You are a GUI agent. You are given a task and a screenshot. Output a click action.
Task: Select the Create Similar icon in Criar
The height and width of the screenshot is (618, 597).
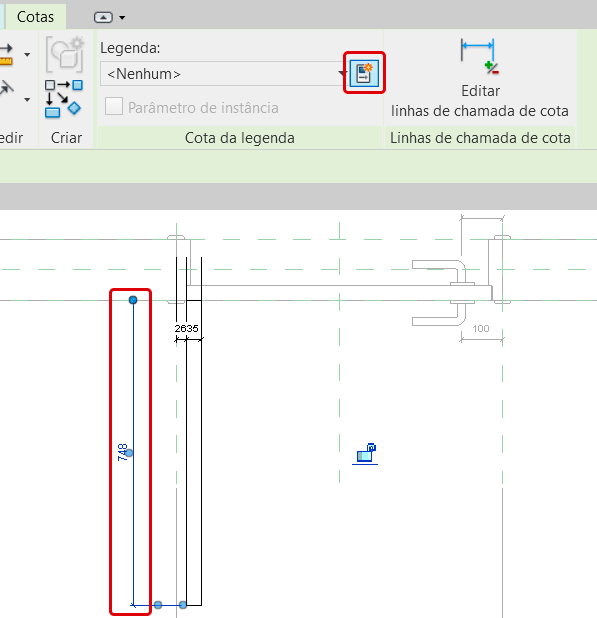63,99
